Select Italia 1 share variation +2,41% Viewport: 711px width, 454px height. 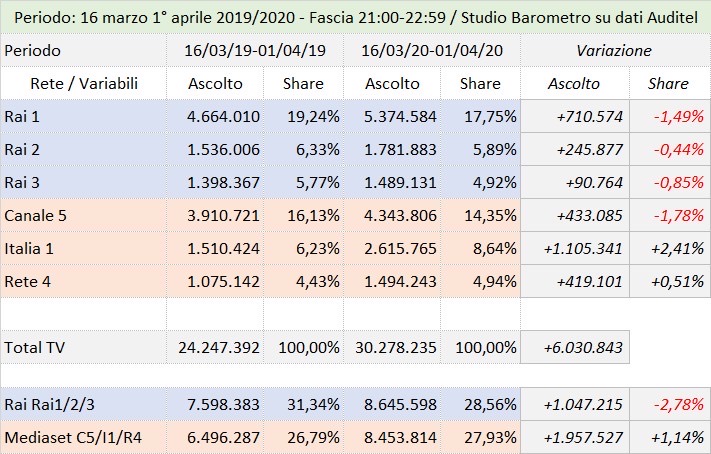[x=677, y=248]
